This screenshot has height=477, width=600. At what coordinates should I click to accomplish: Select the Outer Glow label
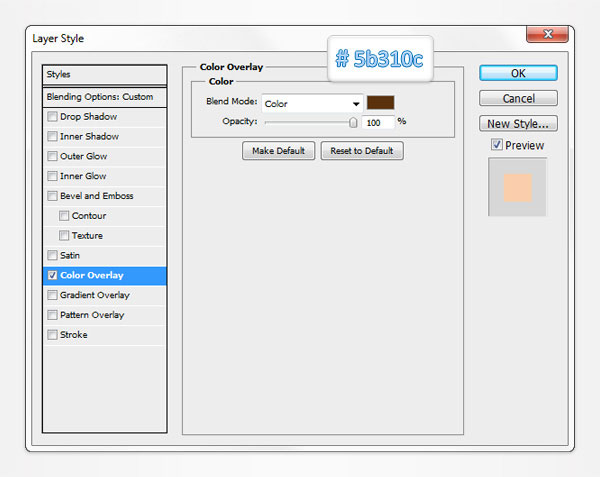(x=83, y=156)
